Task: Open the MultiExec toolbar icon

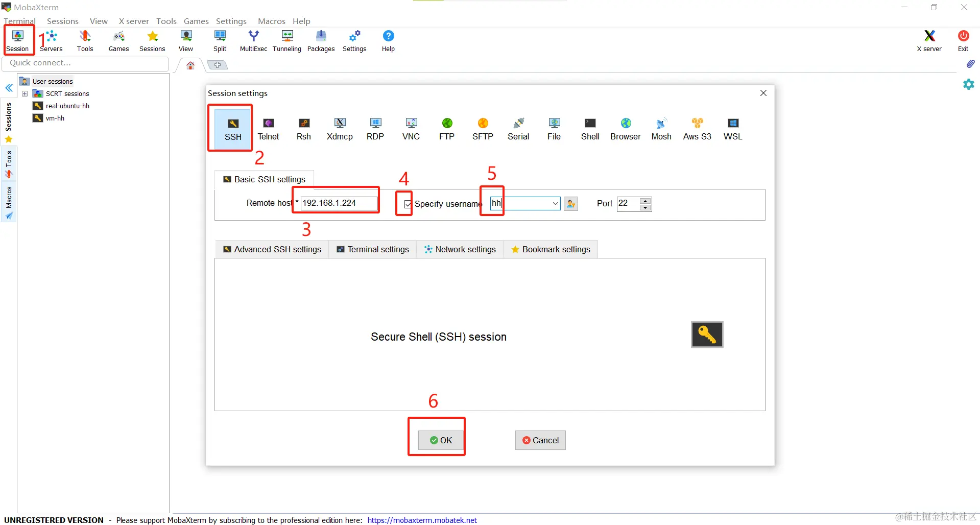Action: (253, 41)
